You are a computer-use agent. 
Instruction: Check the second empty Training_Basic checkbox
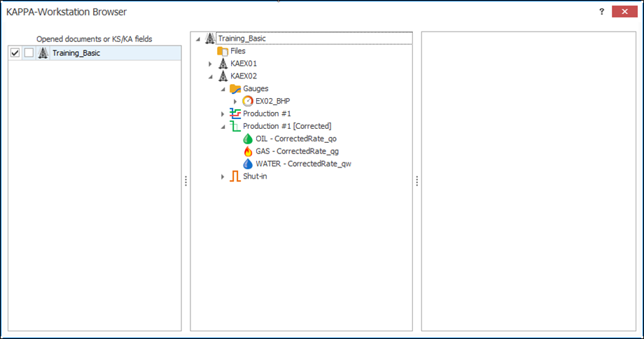[29, 53]
